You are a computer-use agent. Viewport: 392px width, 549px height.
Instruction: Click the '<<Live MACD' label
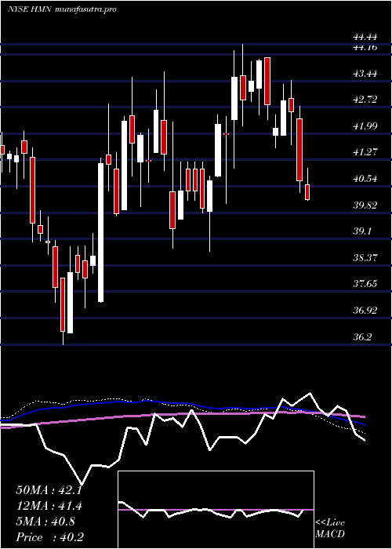pos(330,529)
